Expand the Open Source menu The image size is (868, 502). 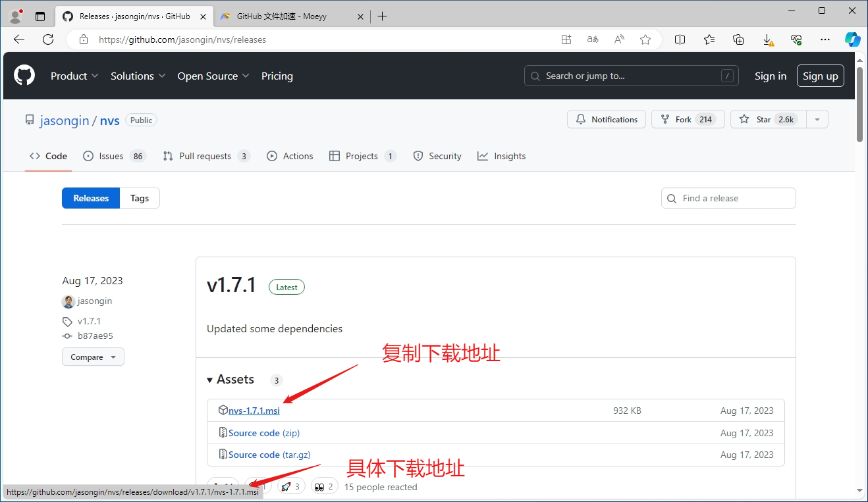coord(213,76)
